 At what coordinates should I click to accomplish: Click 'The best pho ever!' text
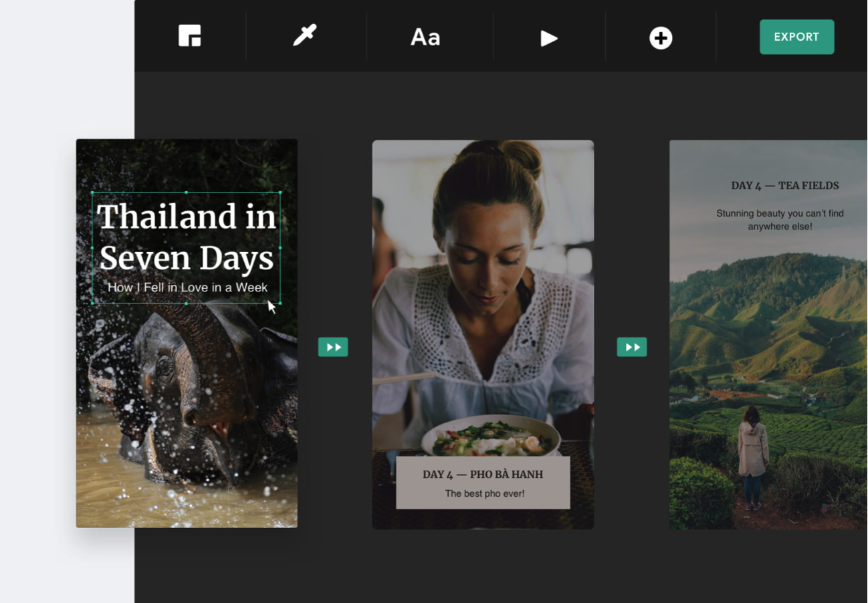point(483,493)
